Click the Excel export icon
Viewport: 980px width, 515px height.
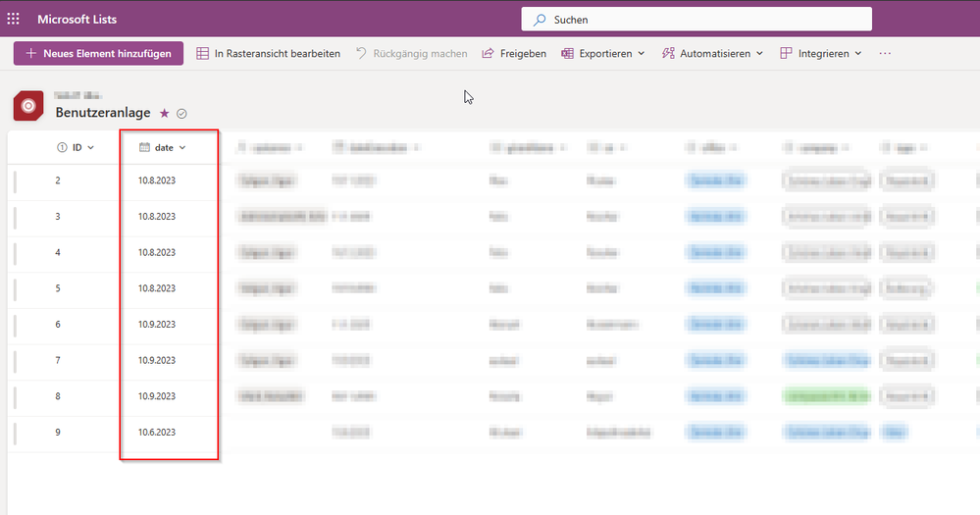[x=567, y=54]
